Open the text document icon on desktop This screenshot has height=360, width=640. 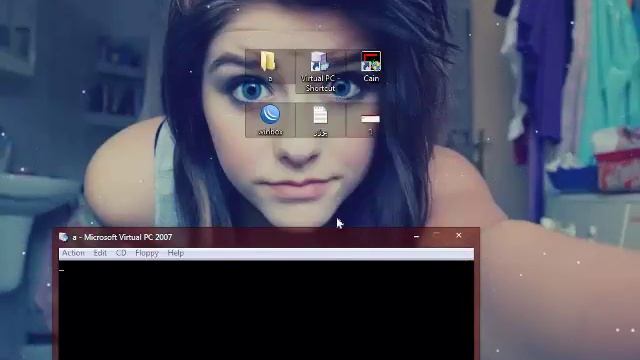320,115
